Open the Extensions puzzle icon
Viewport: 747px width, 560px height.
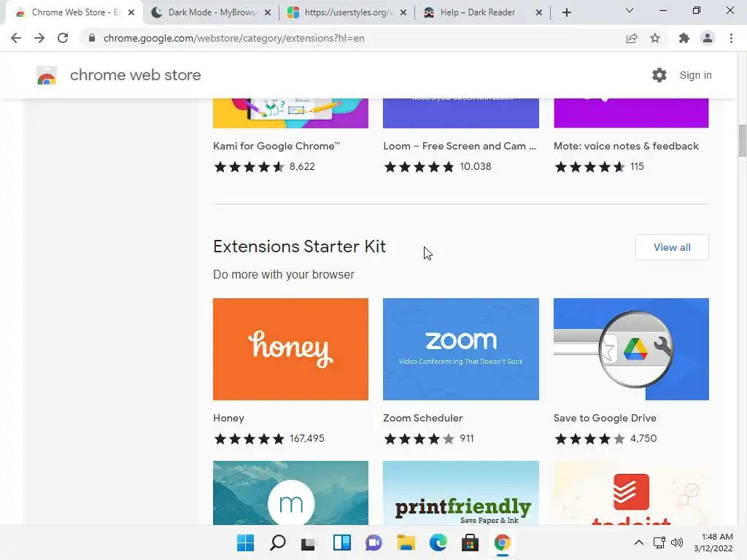(x=684, y=38)
